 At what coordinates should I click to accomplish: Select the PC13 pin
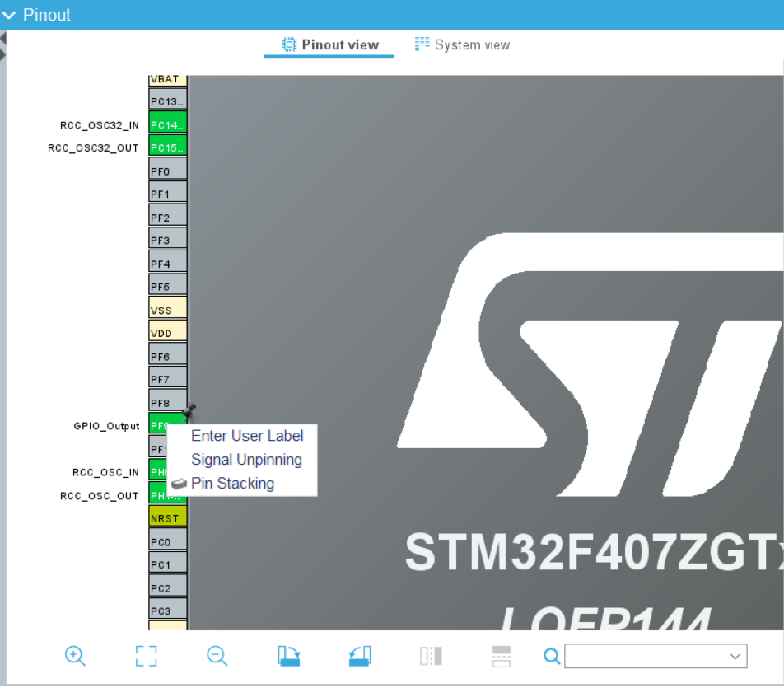click(x=168, y=99)
